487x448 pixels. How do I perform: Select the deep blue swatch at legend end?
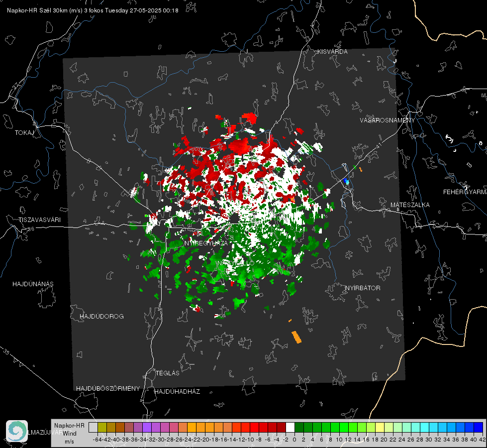pyautogui.click(x=479, y=427)
